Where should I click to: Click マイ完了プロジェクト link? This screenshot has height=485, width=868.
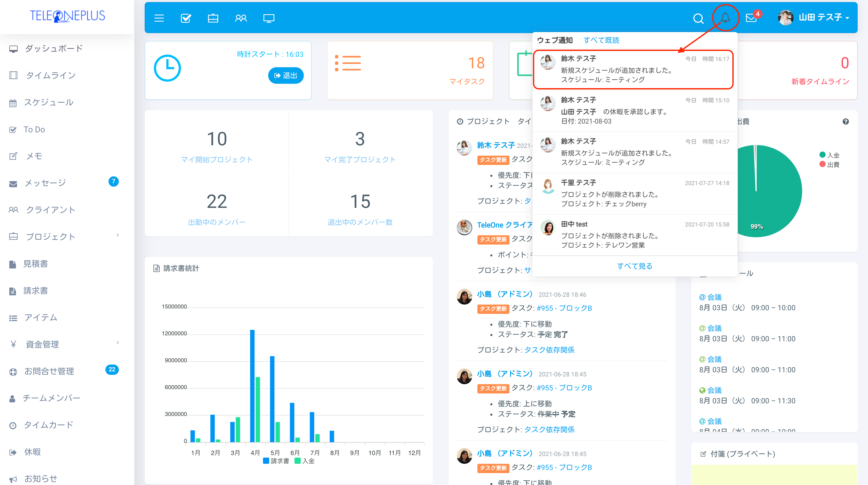[360, 160]
